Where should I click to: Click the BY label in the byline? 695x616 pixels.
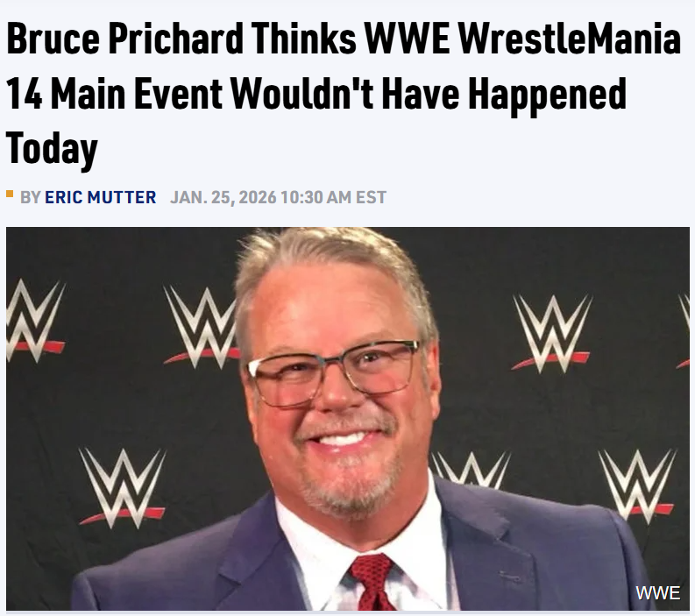[30, 197]
